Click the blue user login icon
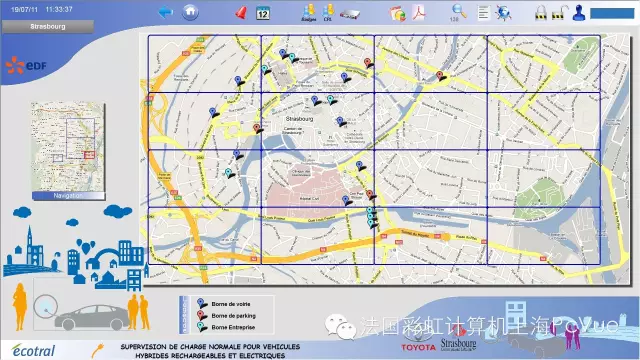This screenshot has height=360, width=640. tap(579, 13)
